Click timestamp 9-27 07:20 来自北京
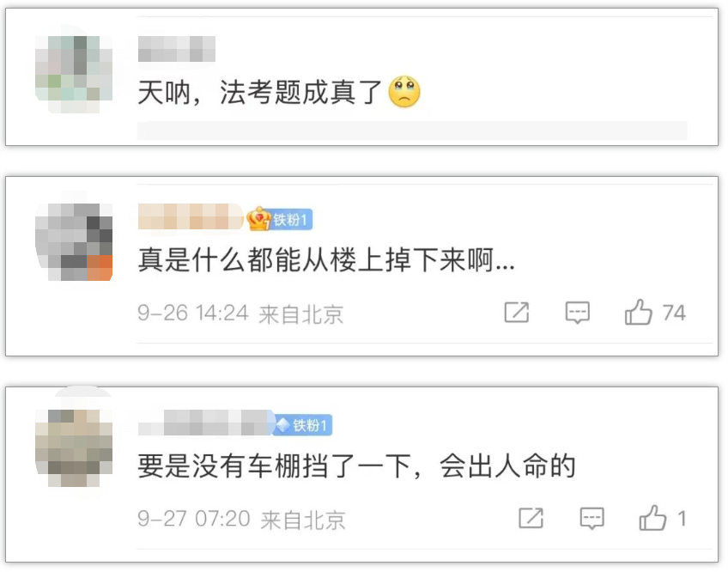 241,519
